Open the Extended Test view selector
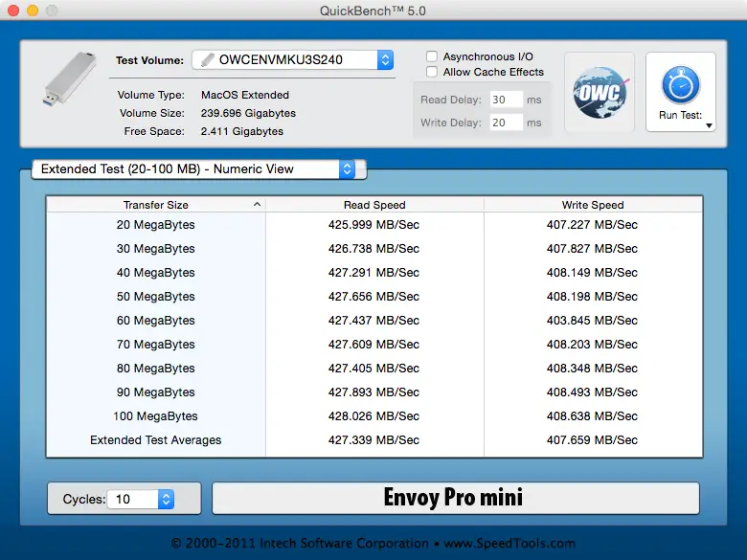 [198, 169]
